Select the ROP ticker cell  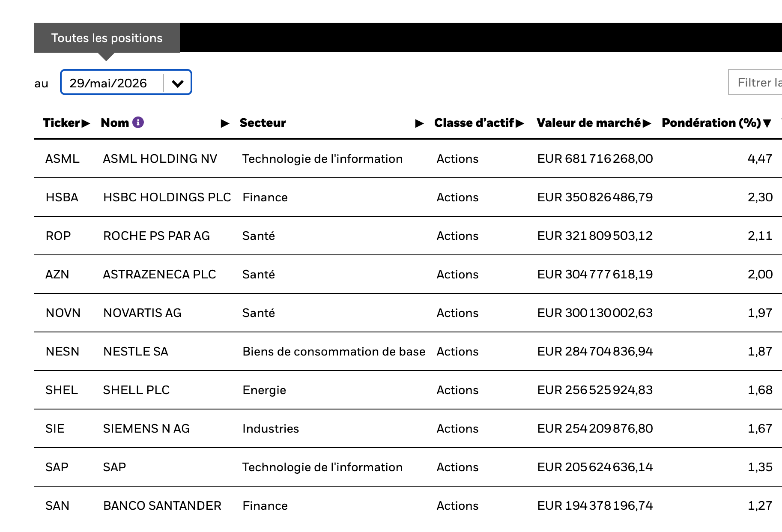click(x=58, y=236)
